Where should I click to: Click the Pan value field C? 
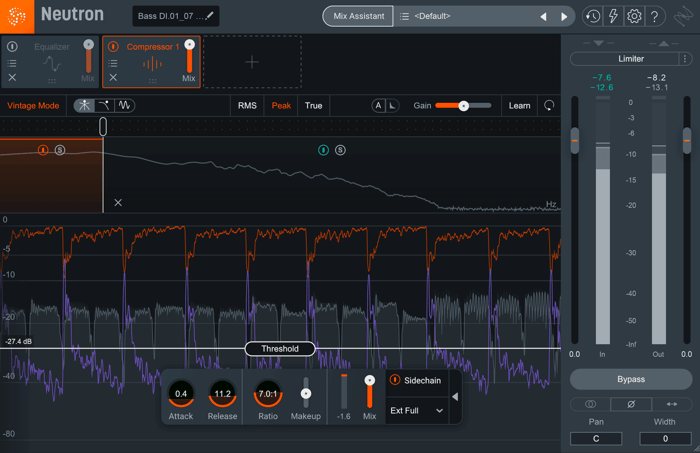pos(596,438)
